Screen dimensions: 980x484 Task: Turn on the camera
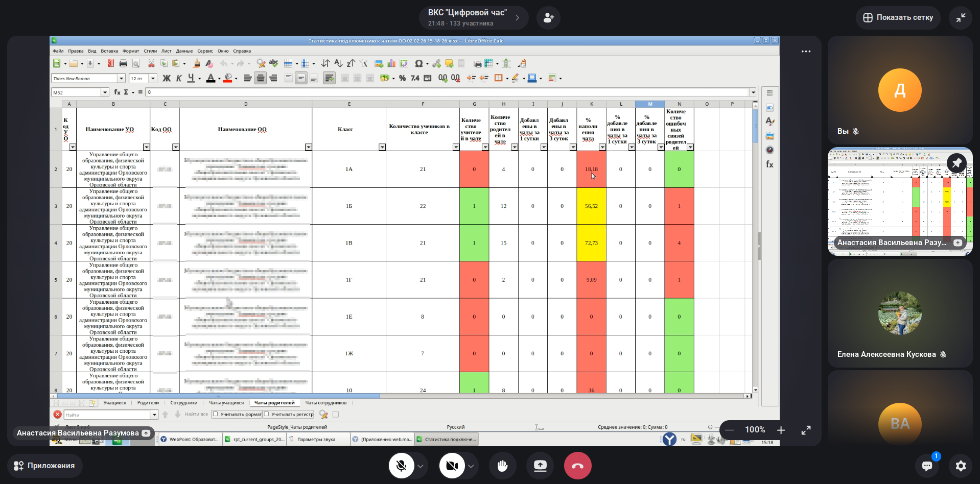(x=452, y=466)
